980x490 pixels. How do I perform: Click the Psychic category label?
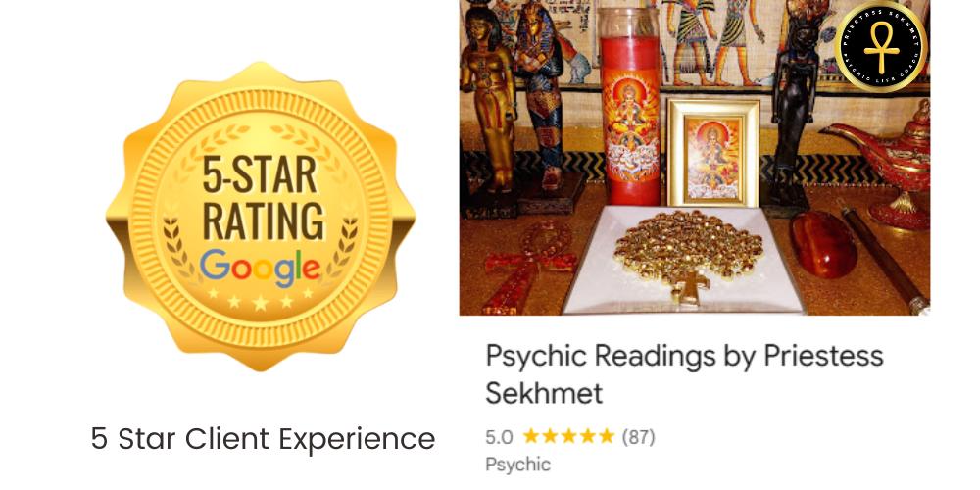point(518,465)
